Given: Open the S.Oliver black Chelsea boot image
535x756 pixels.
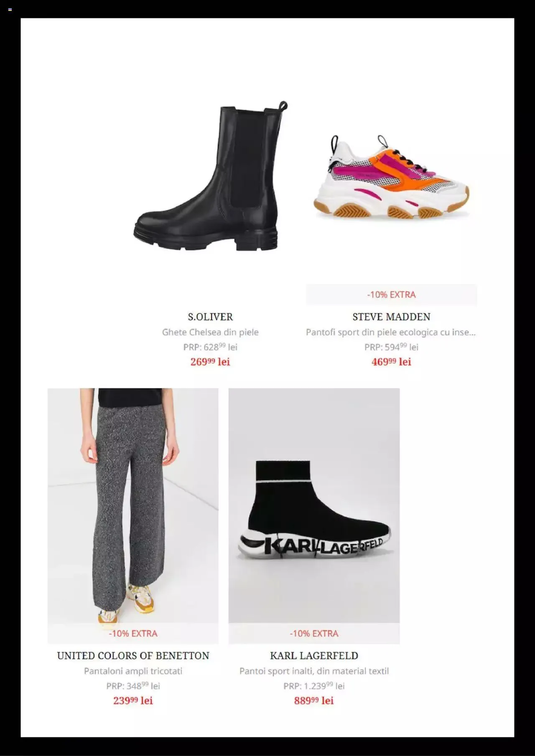Looking at the screenshot, I should 210,176.
